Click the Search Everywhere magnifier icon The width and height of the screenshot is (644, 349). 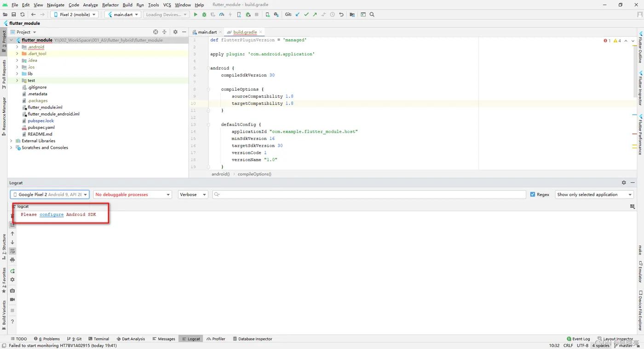(x=372, y=15)
